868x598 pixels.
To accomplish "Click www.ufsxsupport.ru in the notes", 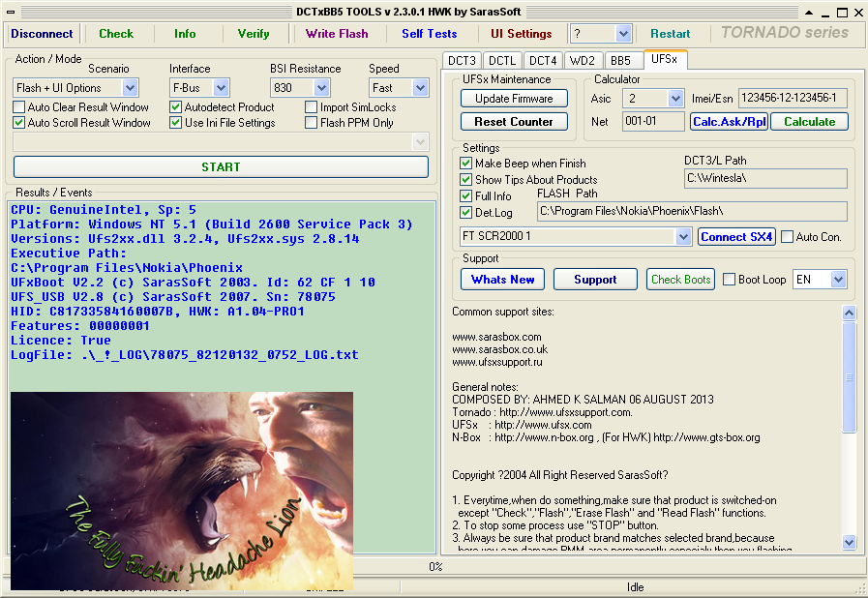I will 497,362.
